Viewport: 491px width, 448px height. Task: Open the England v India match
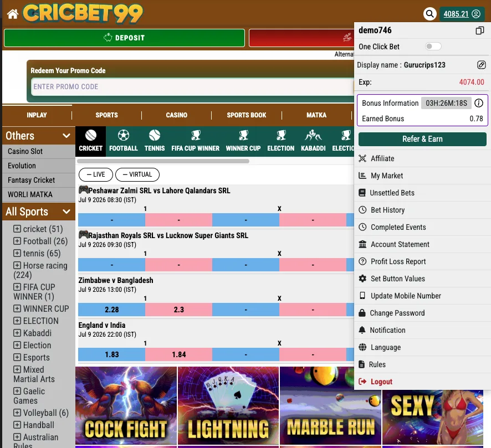tap(102, 325)
